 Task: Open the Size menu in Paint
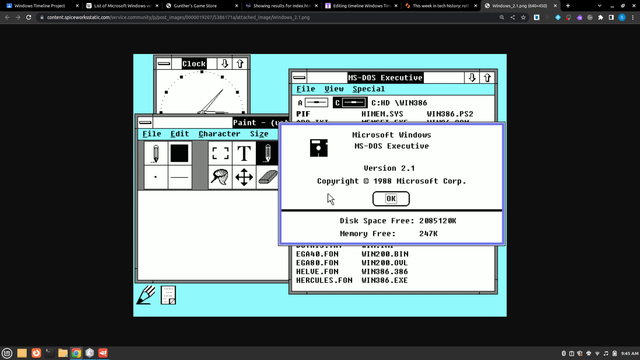coord(259,134)
